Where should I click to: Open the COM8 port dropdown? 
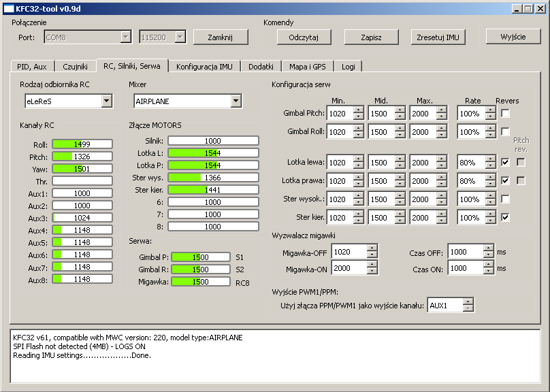click(x=125, y=37)
